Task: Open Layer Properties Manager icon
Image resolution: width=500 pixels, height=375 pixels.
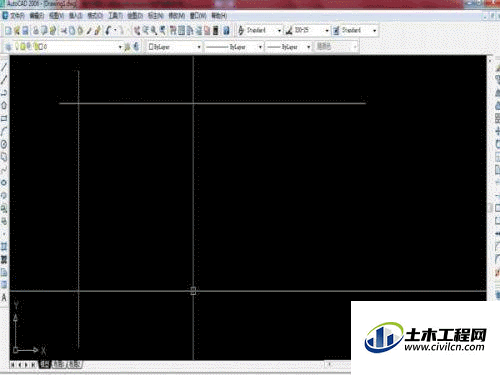Action: tap(8, 47)
